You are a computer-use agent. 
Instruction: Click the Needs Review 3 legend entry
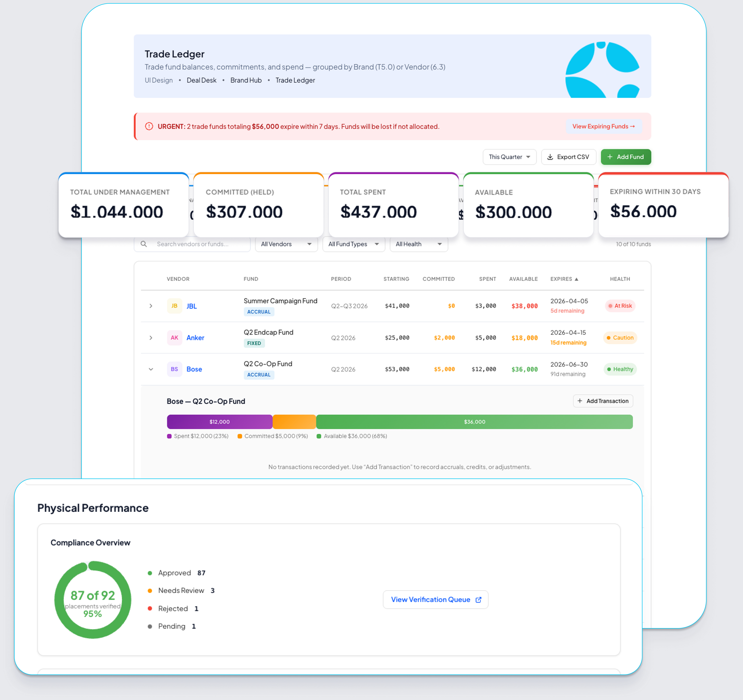pos(181,591)
